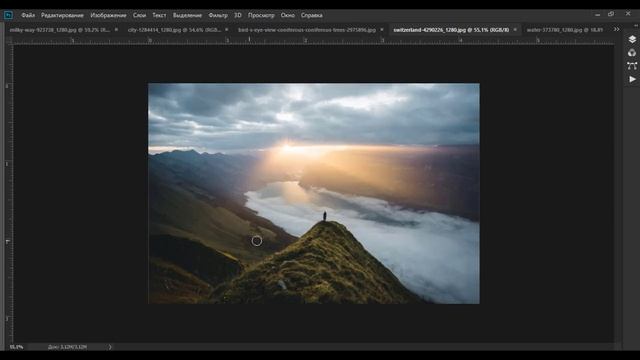The width and height of the screenshot is (640, 360).
Task: Open the Текст menu
Action: coord(159,15)
